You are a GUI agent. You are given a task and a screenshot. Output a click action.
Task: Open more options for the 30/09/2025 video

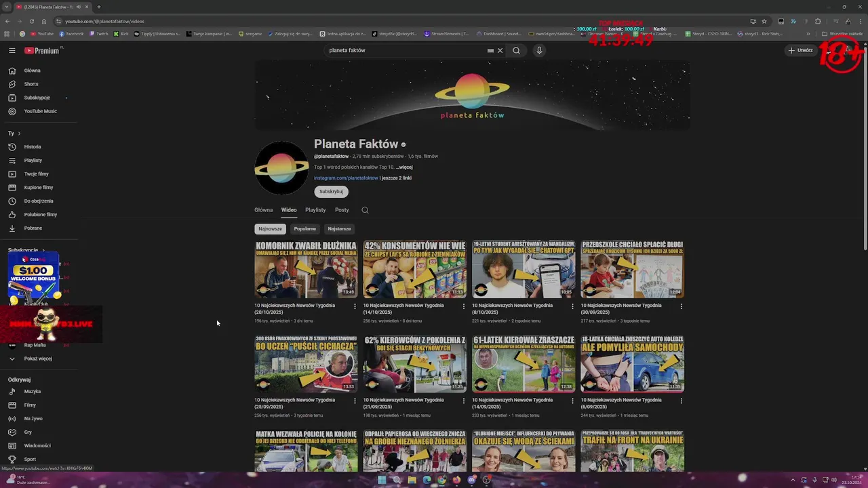click(682, 306)
